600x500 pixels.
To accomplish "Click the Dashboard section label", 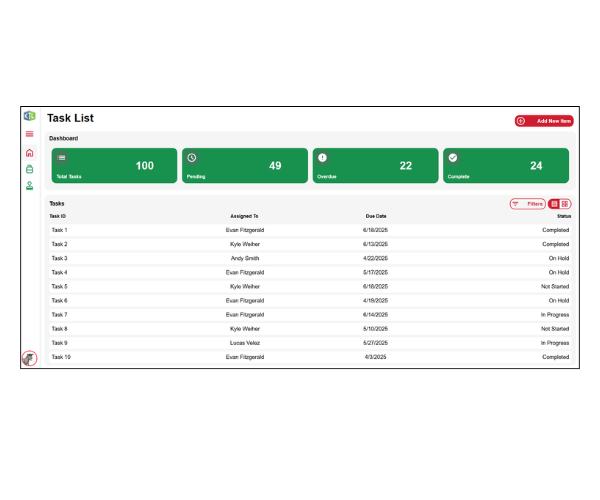I will [64, 138].
